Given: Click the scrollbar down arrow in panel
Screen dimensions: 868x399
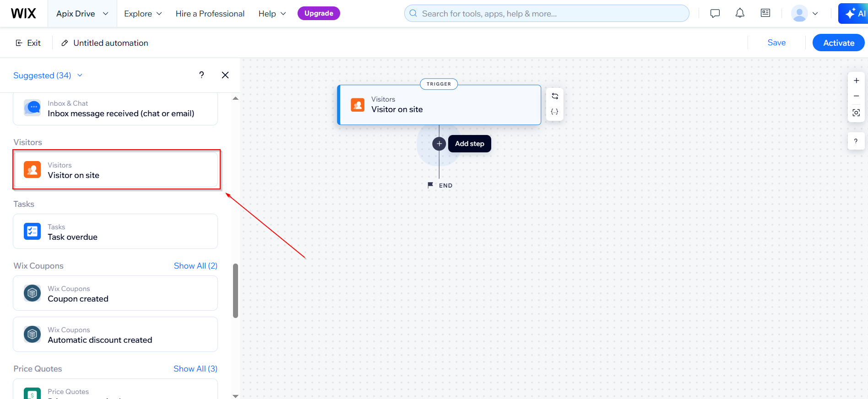Looking at the screenshot, I should (235, 396).
